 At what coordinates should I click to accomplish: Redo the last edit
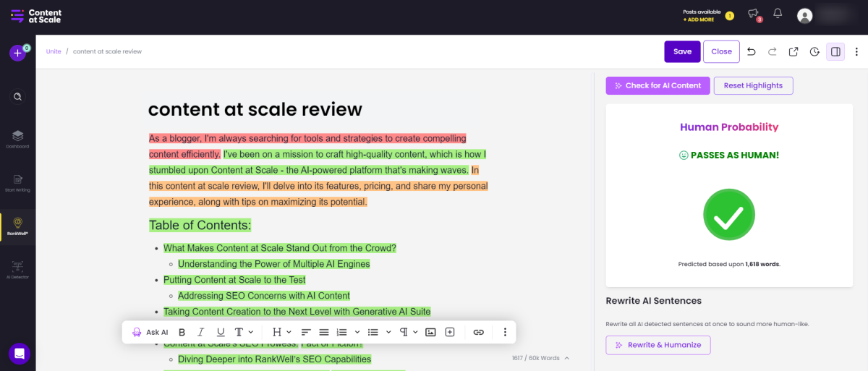click(x=773, y=51)
